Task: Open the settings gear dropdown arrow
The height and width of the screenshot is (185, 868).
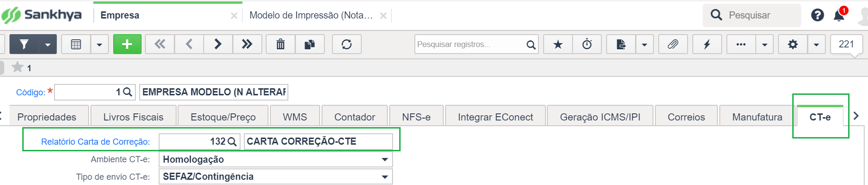Action: [x=816, y=44]
